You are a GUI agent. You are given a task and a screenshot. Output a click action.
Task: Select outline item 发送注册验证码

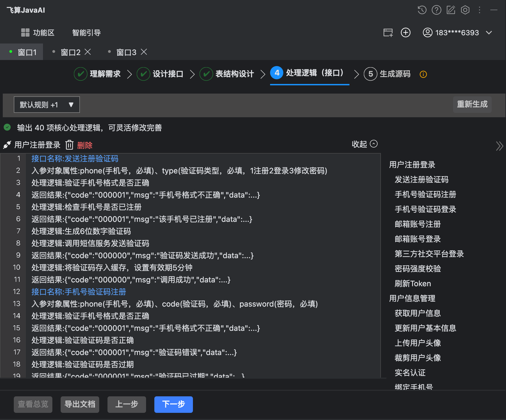pos(421,180)
